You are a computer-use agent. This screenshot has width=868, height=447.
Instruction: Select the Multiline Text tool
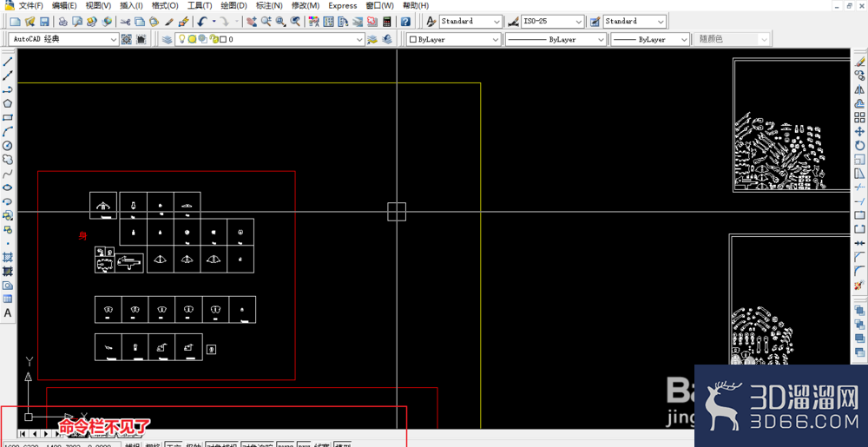(x=8, y=313)
